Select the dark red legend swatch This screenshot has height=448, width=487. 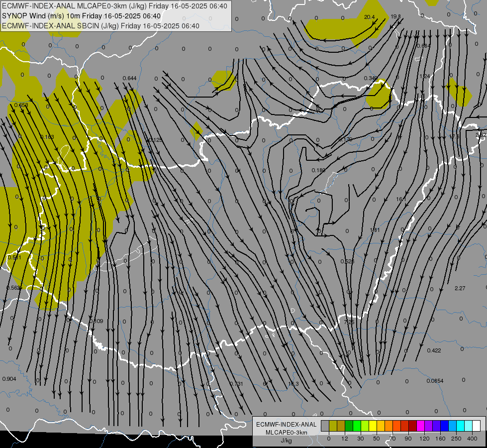pyautogui.click(x=413, y=426)
